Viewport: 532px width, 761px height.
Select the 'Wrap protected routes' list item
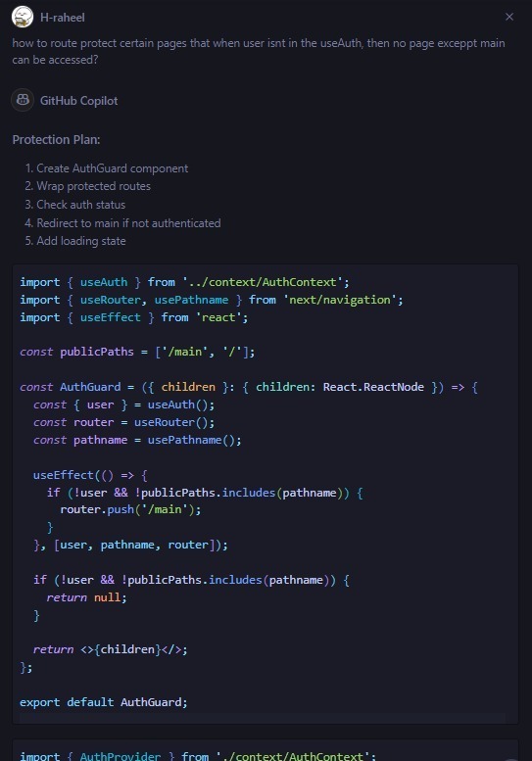click(88, 186)
